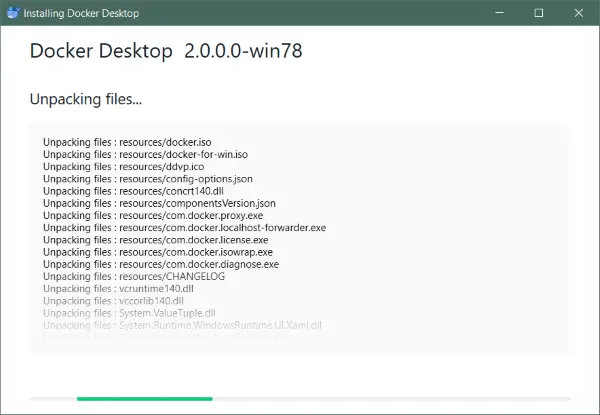Maximize the Docker installer window
The image size is (600, 415).
coord(539,13)
